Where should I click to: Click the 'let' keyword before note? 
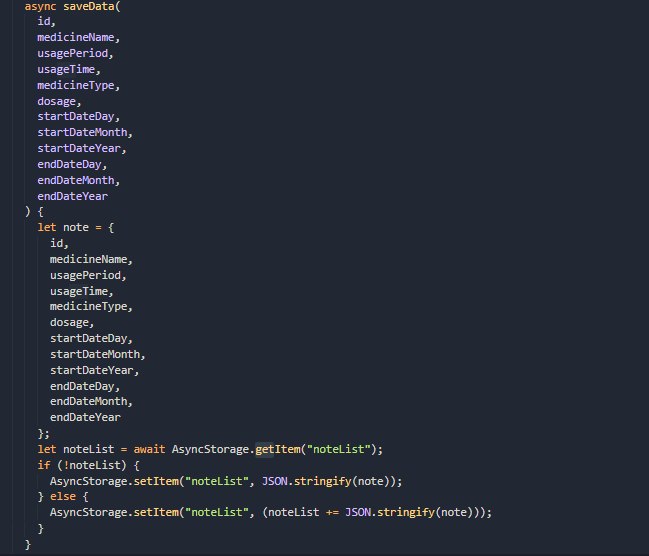[47, 227]
